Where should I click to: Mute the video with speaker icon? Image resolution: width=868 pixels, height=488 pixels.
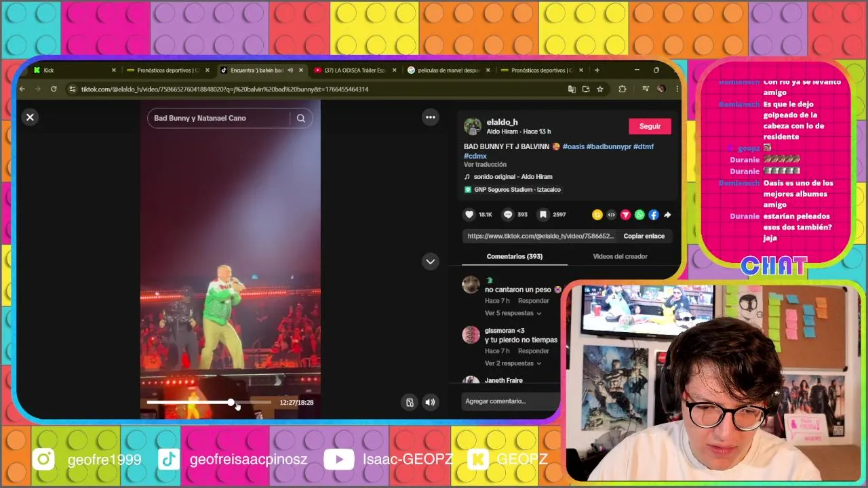click(430, 402)
